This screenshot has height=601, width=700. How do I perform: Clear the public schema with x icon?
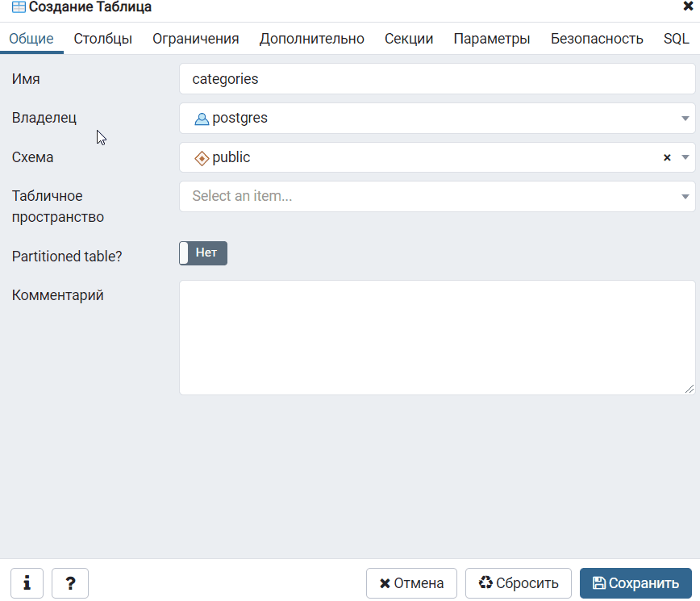click(667, 158)
